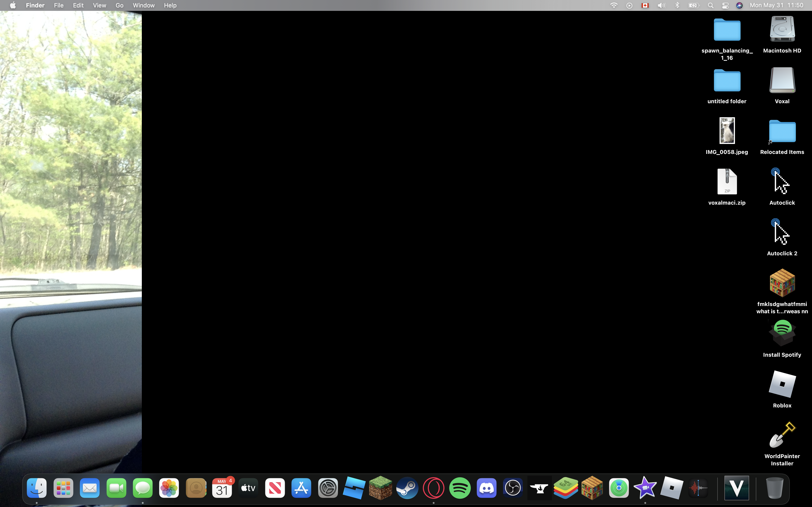Toggle the Wi-Fi status menu
The width and height of the screenshot is (812, 507).
tap(614, 5)
